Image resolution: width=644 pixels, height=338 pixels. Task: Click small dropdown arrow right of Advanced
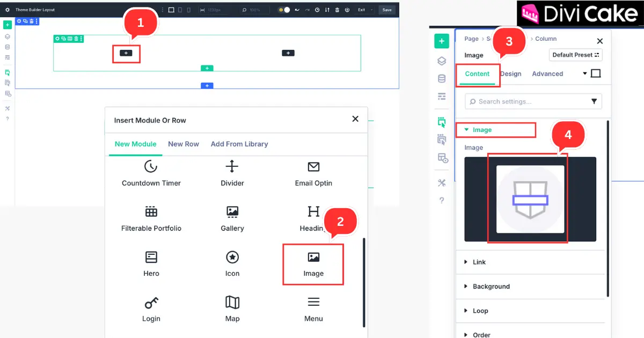[x=585, y=74]
